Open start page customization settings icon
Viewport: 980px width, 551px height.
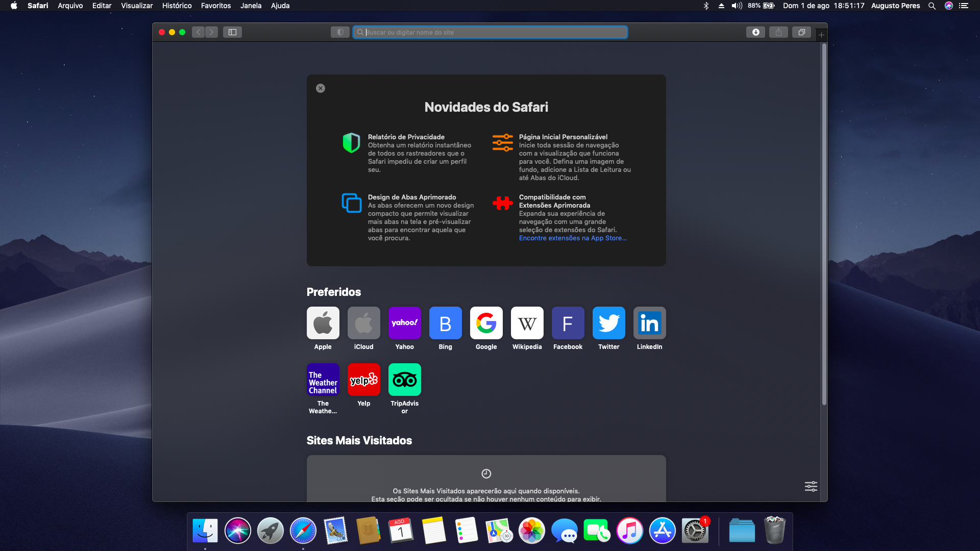click(811, 486)
